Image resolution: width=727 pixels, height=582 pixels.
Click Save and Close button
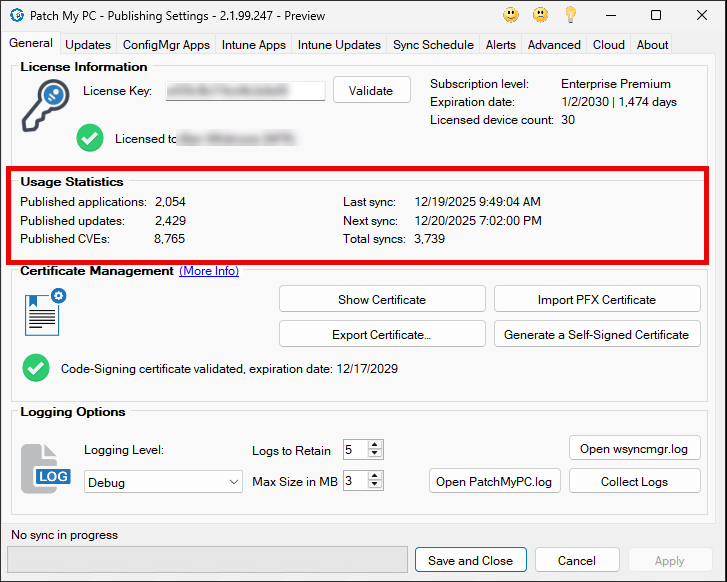470,561
